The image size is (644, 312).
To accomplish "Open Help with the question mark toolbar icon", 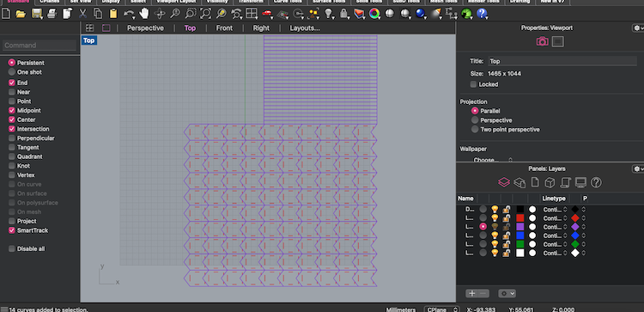I will [x=482, y=14].
